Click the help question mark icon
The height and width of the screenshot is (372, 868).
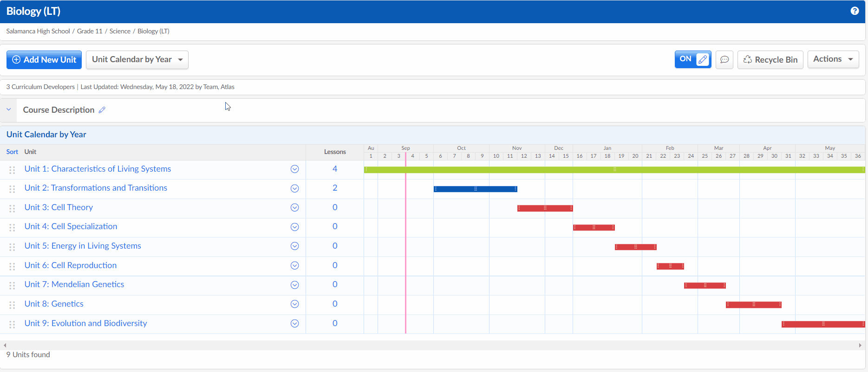pyautogui.click(x=855, y=11)
